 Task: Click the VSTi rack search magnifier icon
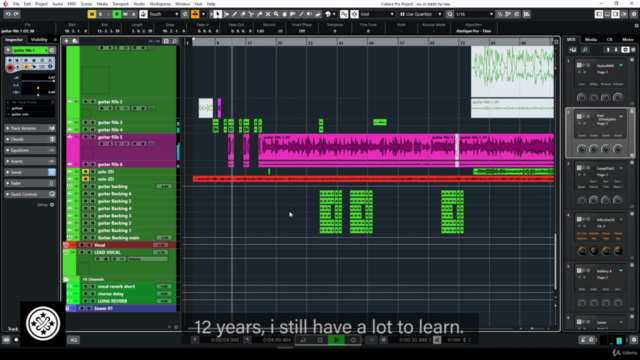click(585, 50)
